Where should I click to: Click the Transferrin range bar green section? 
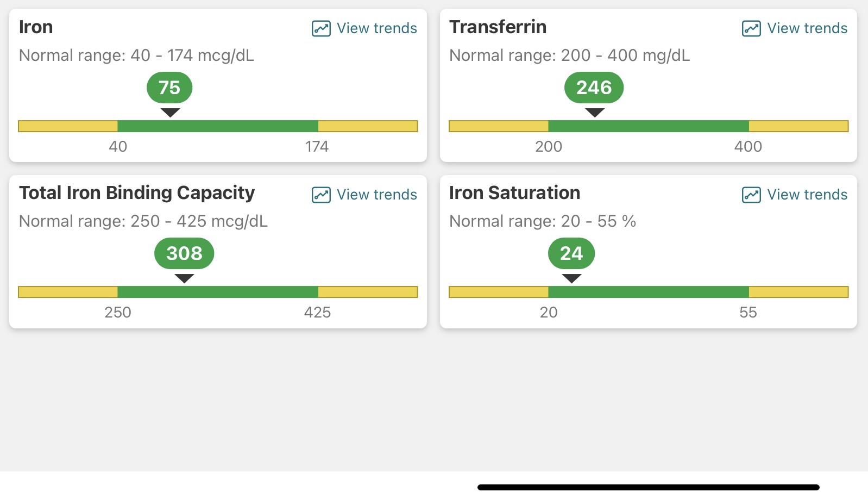point(649,126)
